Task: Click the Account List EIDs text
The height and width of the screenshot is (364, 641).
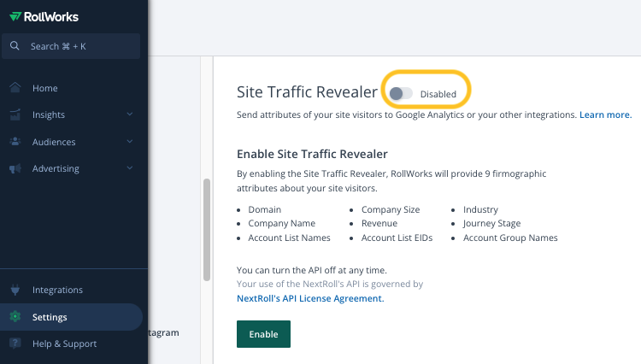Action: 397,238
